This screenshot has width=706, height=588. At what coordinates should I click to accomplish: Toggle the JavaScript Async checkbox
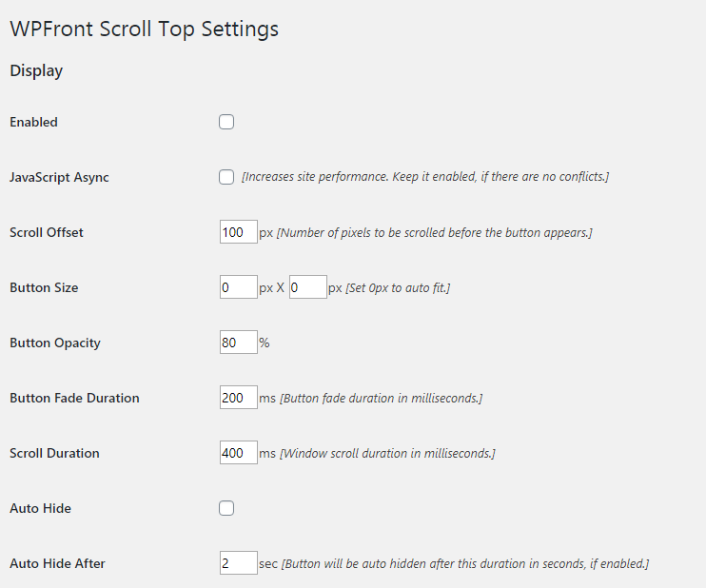tap(226, 177)
